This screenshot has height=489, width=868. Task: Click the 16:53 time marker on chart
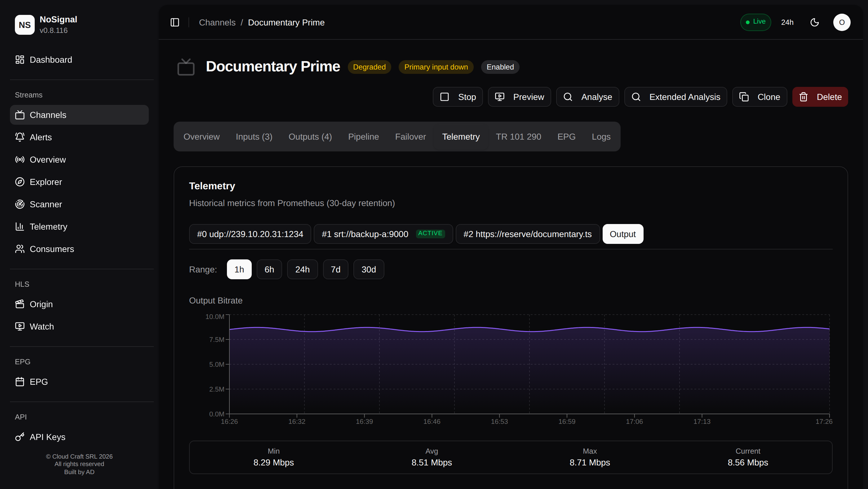pos(499,422)
